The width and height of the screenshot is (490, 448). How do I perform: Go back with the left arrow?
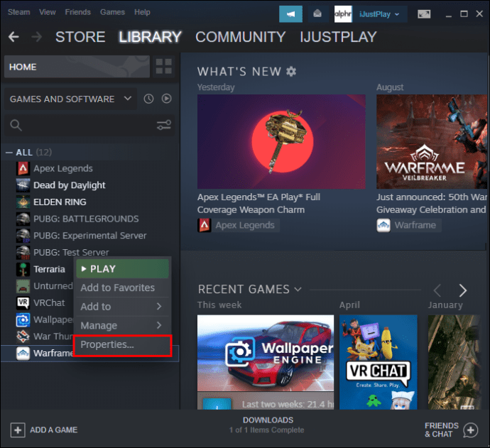pos(13,37)
